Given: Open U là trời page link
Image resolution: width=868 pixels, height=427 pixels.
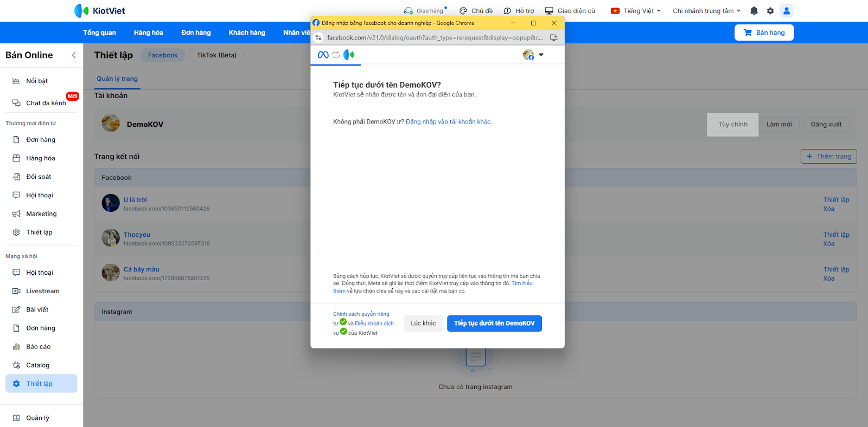Looking at the screenshot, I should click(x=135, y=200).
